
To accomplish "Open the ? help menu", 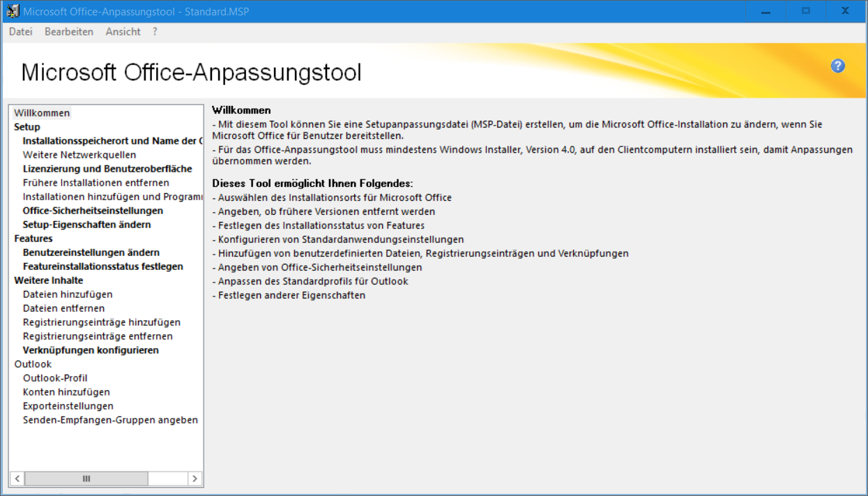I will pyautogui.click(x=155, y=31).
